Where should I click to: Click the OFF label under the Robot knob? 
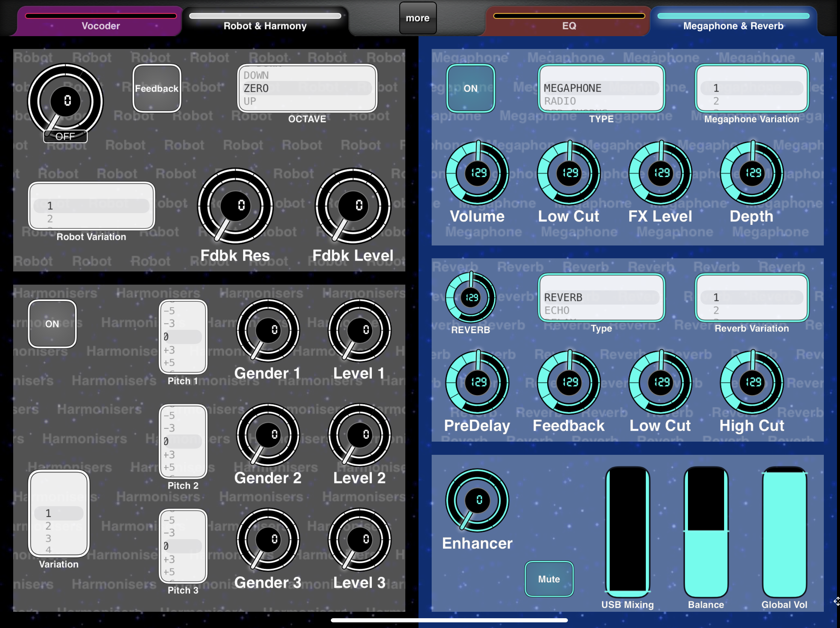coord(65,136)
